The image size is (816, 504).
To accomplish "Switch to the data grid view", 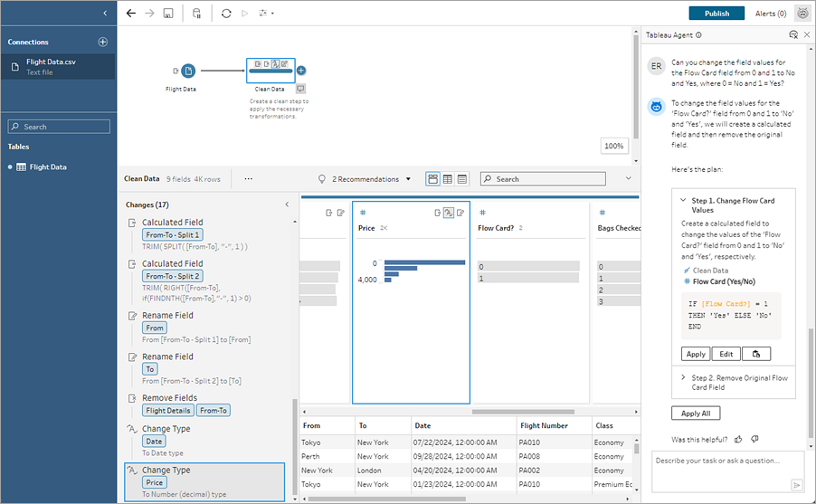I will 447,179.
